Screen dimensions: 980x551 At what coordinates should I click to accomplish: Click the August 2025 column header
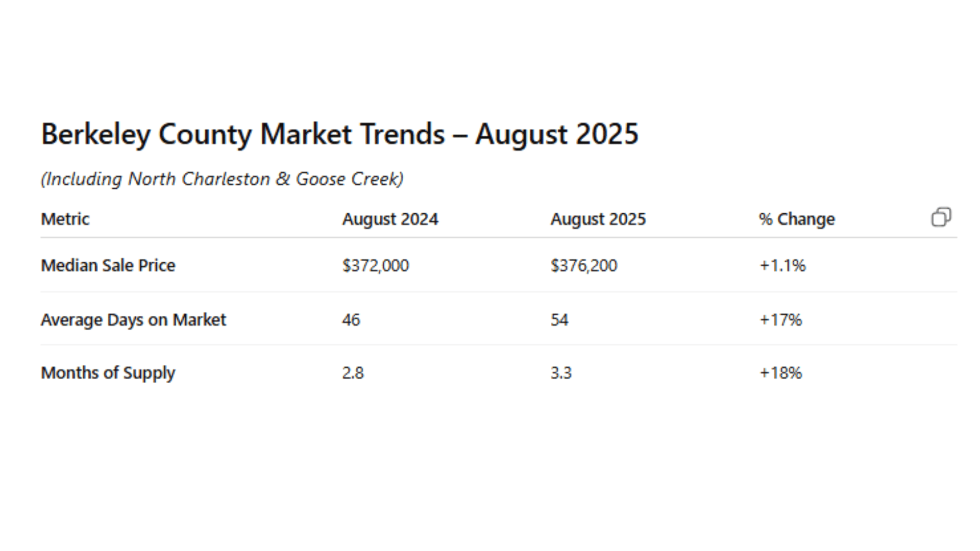pyautogui.click(x=598, y=219)
